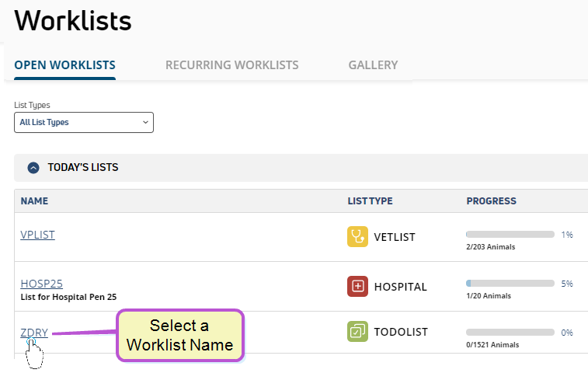Click the LIST TYPE column header
Screen dimensions: 588x380
tap(371, 201)
